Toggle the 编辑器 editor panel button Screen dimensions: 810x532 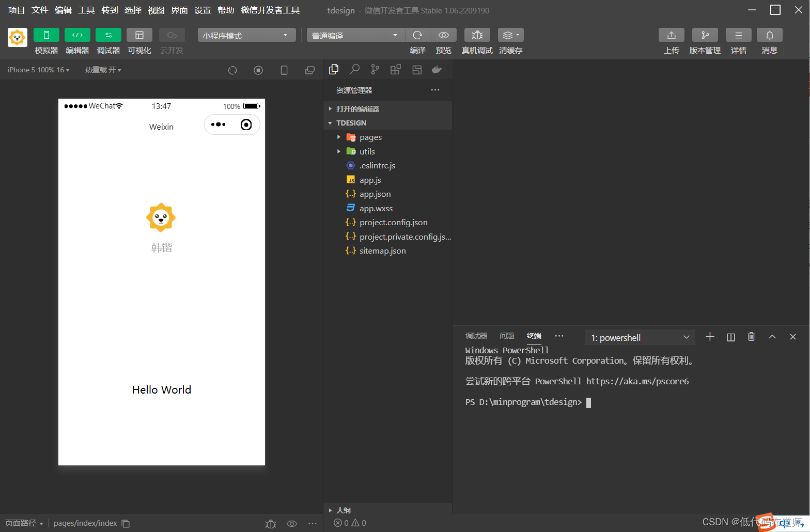[x=77, y=35]
